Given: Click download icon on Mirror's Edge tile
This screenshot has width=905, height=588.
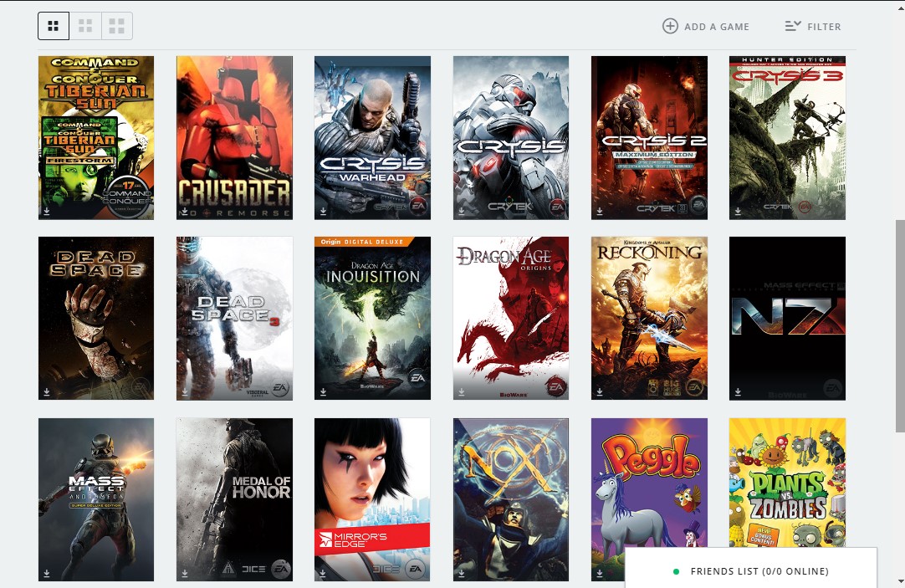Looking at the screenshot, I should (323, 573).
